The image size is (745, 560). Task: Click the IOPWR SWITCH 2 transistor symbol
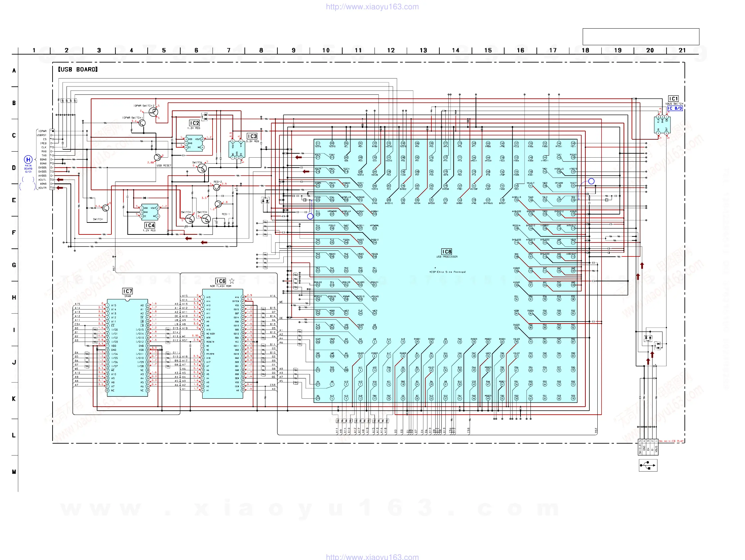pyautogui.click(x=153, y=112)
